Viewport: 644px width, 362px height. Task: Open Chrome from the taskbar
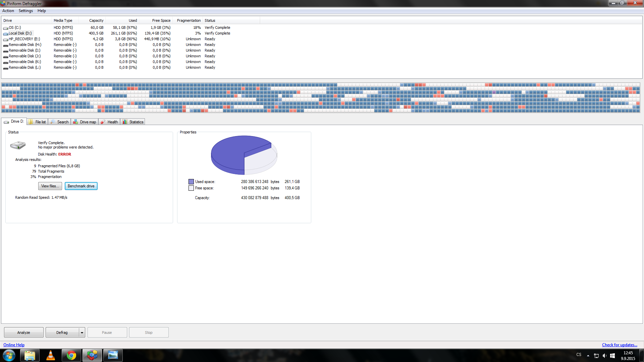[x=71, y=355]
